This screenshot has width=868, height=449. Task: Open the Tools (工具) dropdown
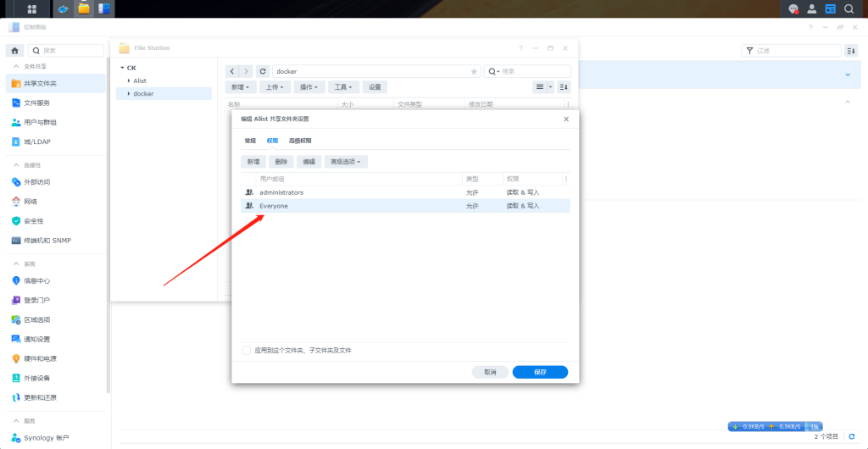click(344, 87)
